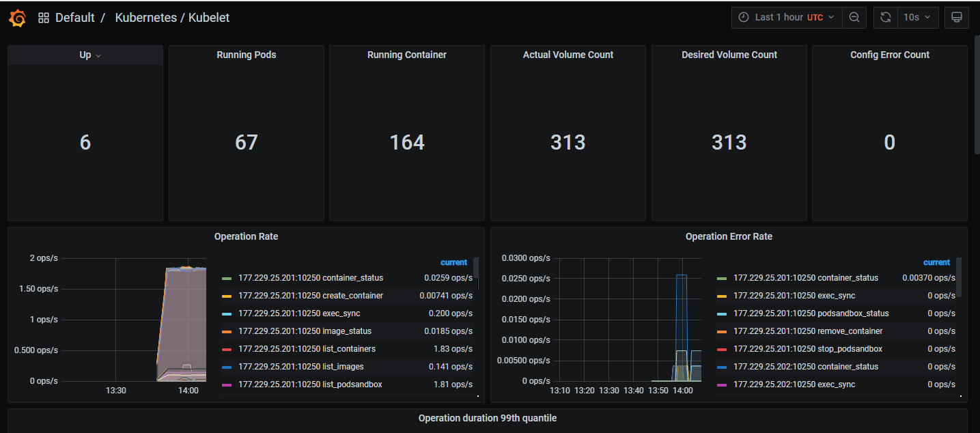Click the 1.83 ops/s legend value
Image resolution: width=980 pixels, height=433 pixels.
[453, 349]
